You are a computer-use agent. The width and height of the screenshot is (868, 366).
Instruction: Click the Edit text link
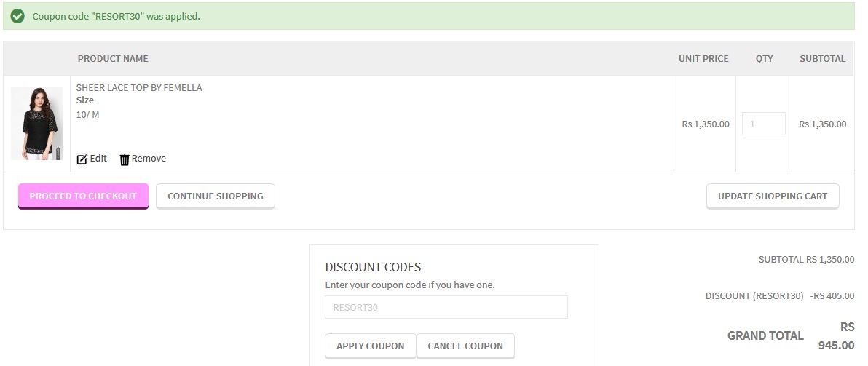[98, 158]
